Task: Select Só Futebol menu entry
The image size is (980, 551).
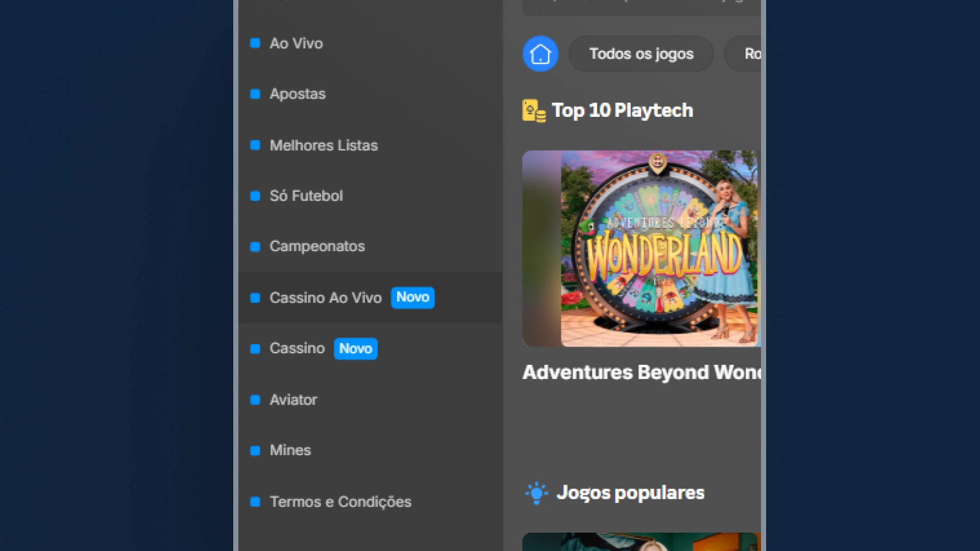Action: coord(306,196)
